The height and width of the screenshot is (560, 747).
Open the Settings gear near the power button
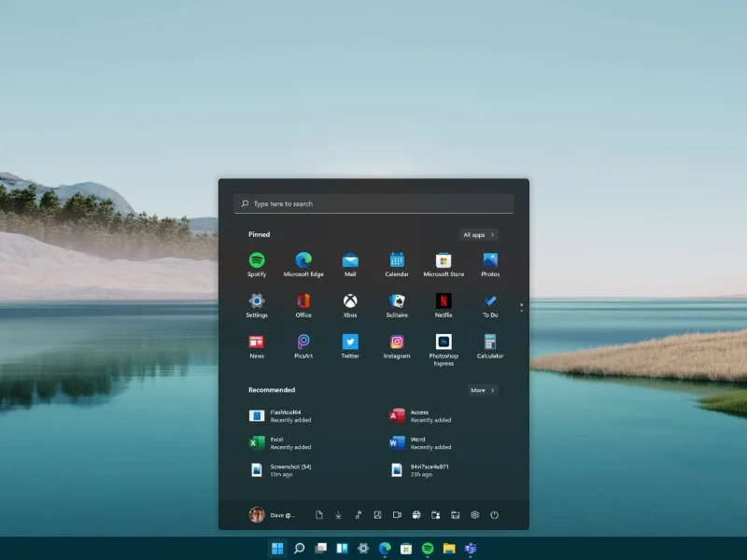[474, 514]
